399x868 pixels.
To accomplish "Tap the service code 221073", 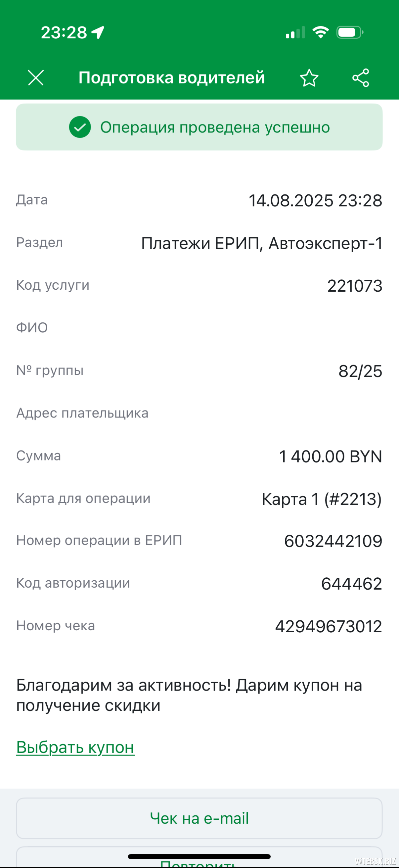I will pyautogui.click(x=355, y=286).
